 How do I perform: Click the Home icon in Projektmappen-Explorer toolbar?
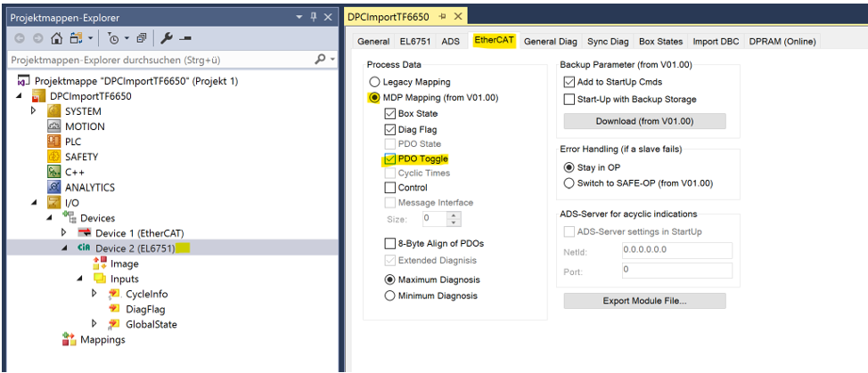56,38
